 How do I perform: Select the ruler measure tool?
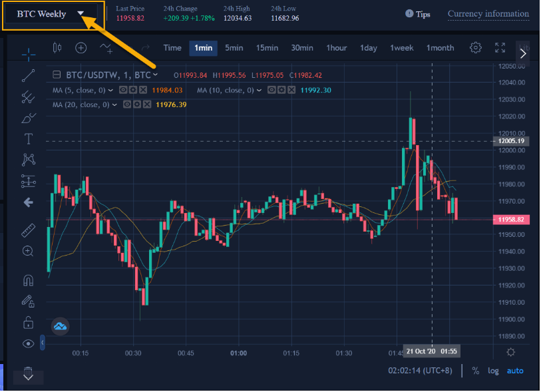click(29, 230)
